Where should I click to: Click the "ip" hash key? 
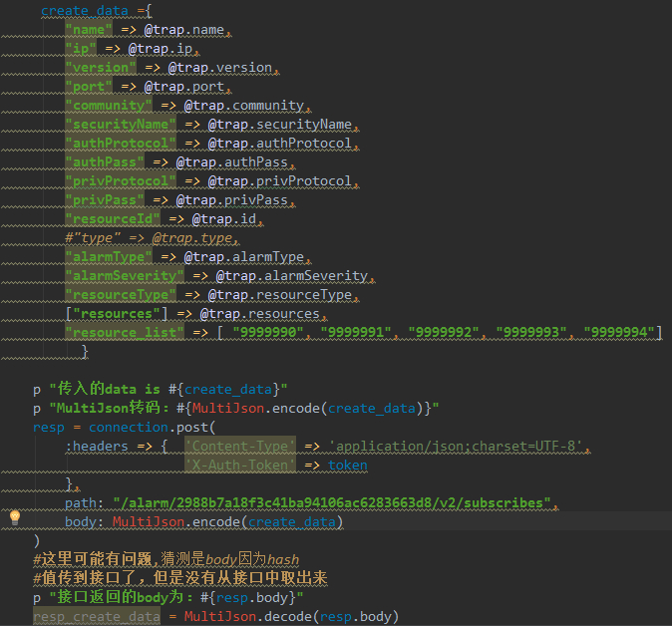pyautogui.click(x=81, y=49)
